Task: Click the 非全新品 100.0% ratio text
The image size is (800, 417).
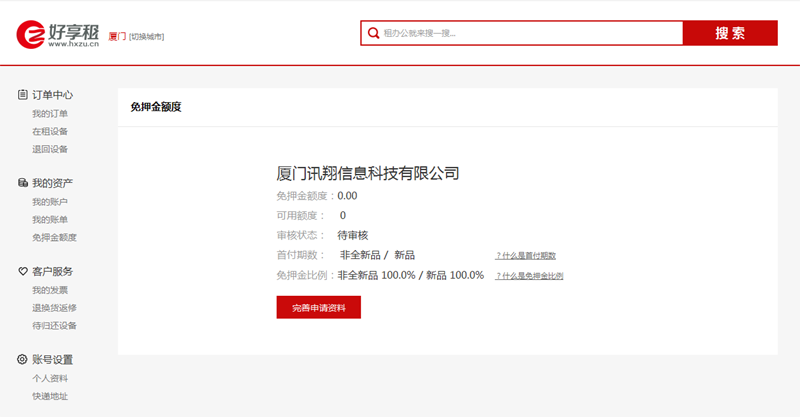Action: tap(377, 276)
